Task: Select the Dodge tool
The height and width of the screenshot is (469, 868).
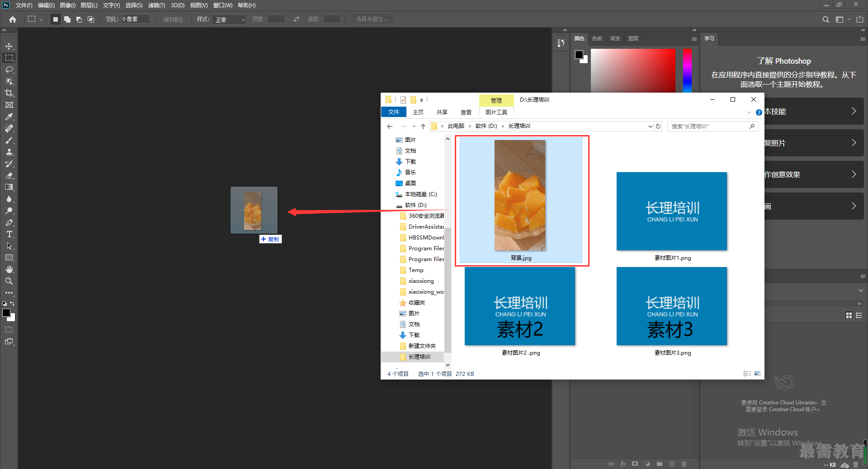Action: (9, 211)
